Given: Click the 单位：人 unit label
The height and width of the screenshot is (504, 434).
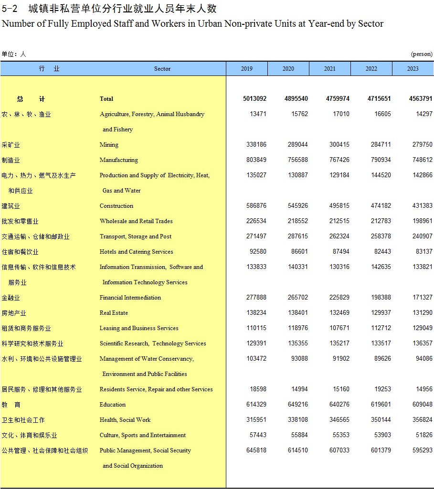Looking at the screenshot, I should point(14,54).
